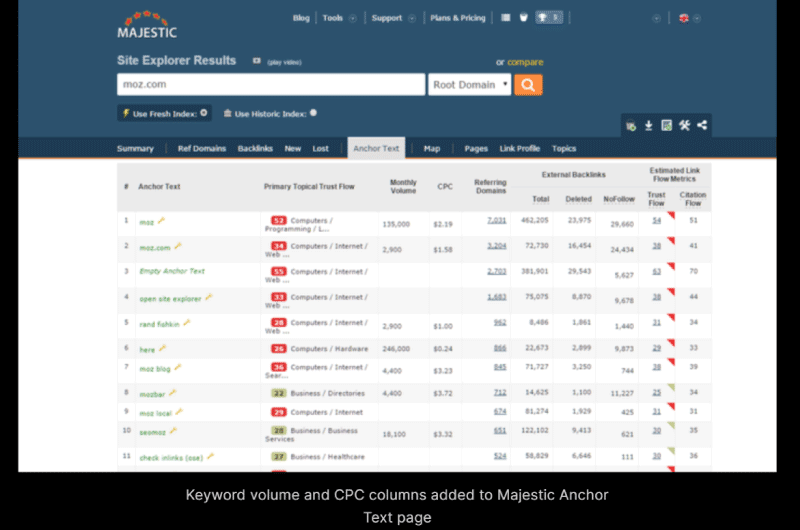Image resolution: width=800 pixels, height=530 pixels.
Task: Click pencil icon next to moz
Action: (x=161, y=221)
